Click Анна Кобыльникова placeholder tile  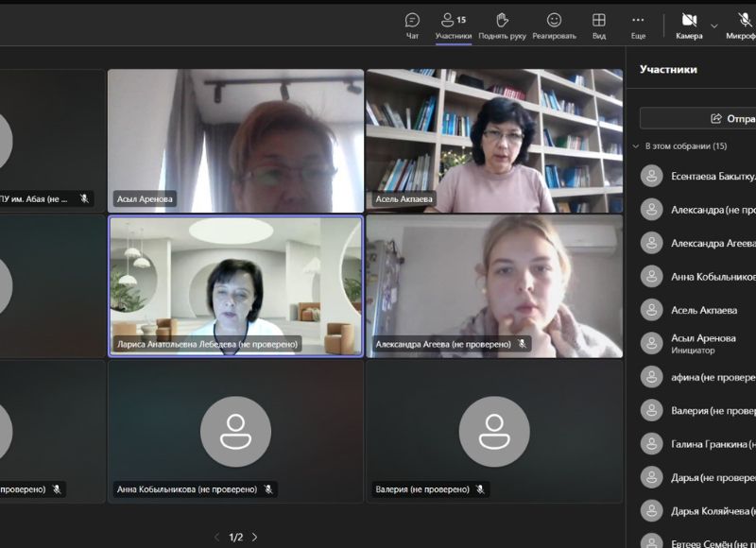235,431
